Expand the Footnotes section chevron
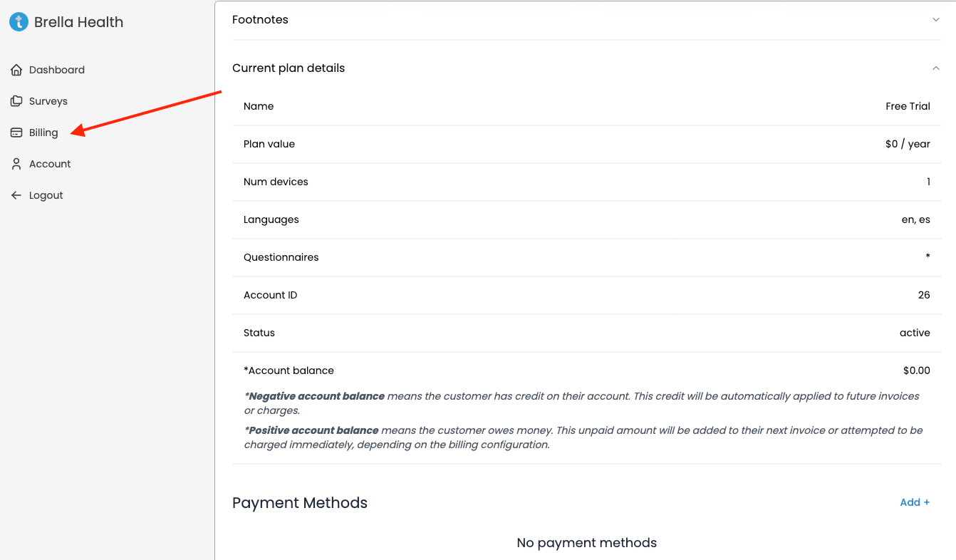Viewport: 956px width, 560px height. pyautogui.click(x=936, y=20)
